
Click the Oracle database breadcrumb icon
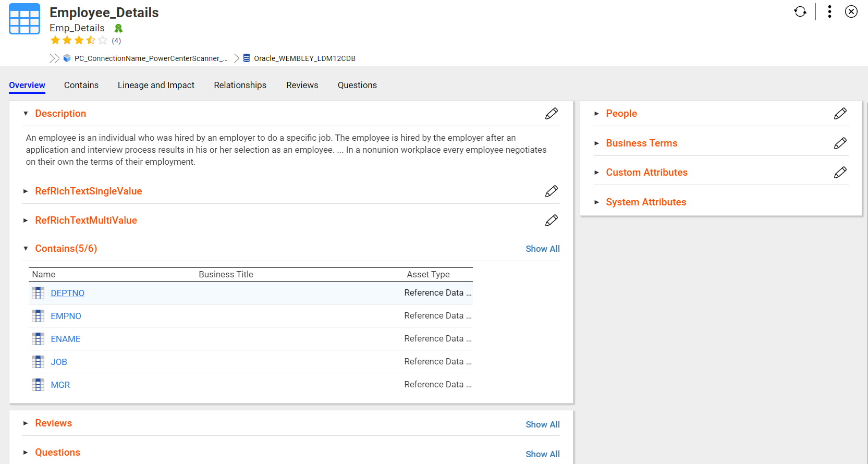(247, 58)
